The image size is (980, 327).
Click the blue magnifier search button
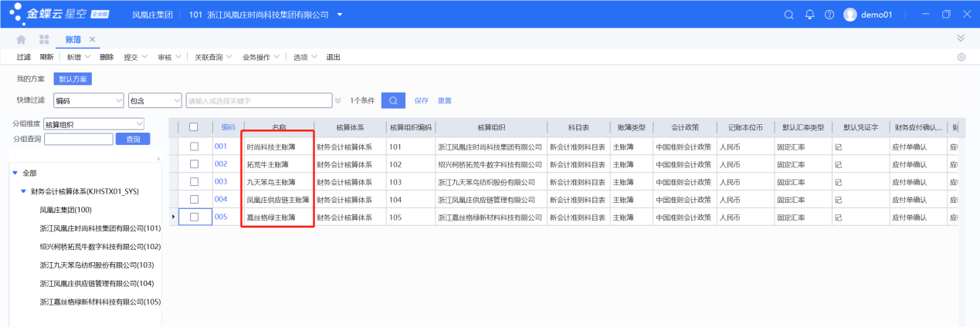(x=393, y=100)
